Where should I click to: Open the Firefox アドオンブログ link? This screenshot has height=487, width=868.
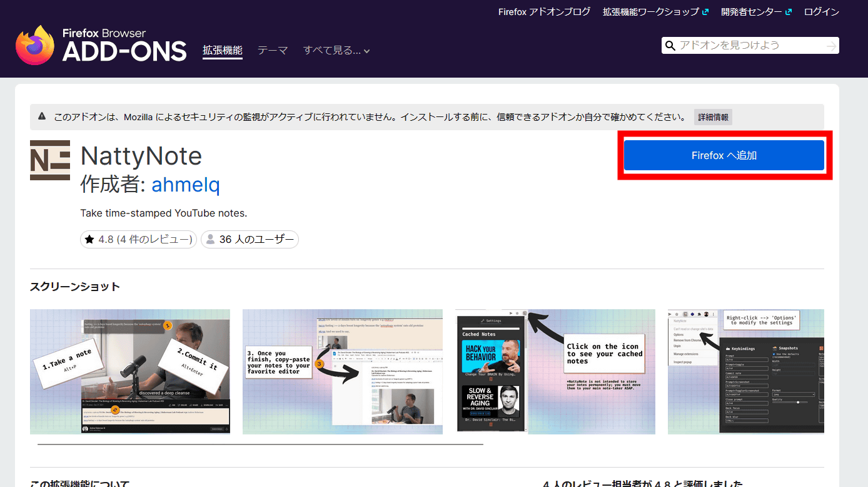[544, 12]
